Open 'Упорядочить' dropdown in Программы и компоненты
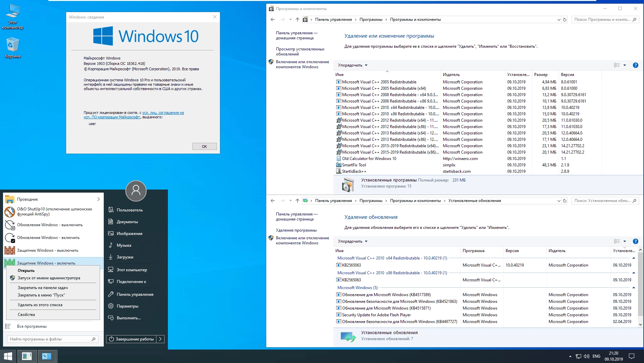 coord(353,65)
